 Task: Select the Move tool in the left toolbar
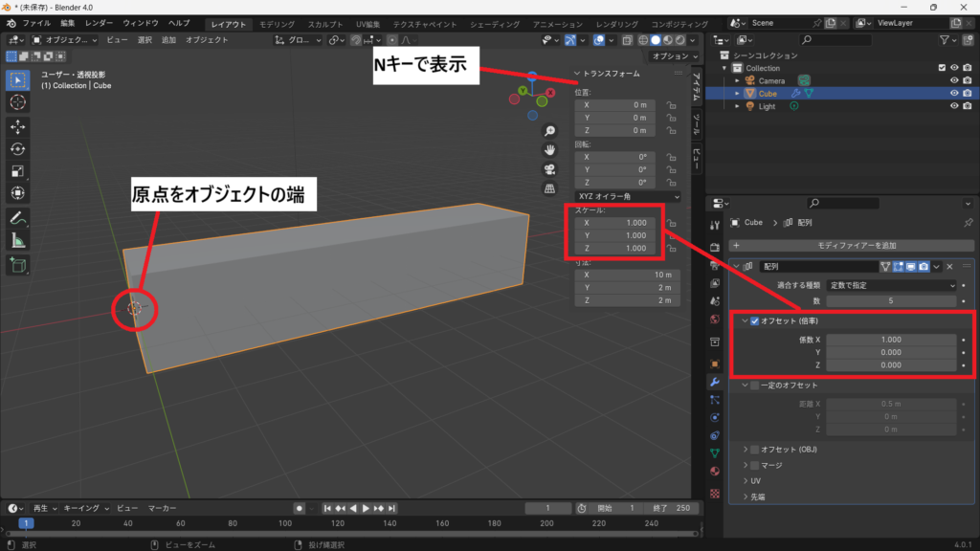[18, 126]
